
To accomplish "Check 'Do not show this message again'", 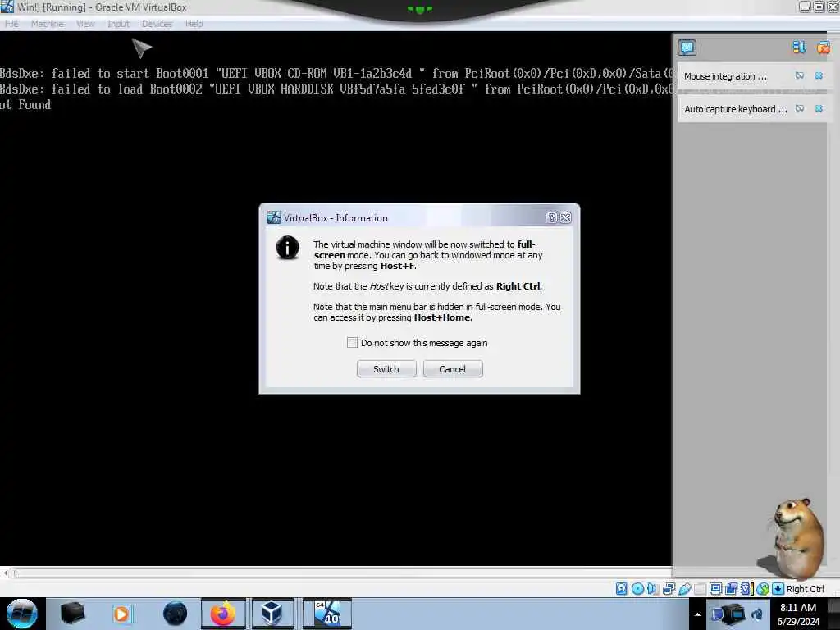I will [352, 342].
